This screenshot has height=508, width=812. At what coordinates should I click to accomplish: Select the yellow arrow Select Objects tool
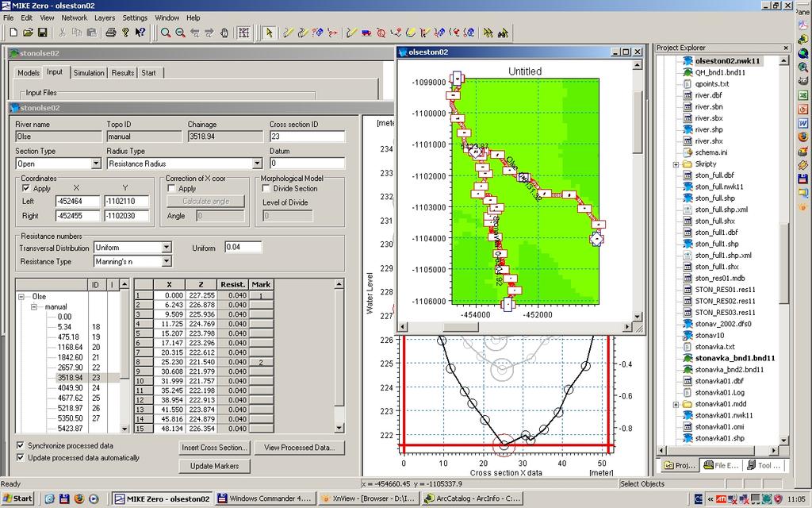pyautogui.click(x=269, y=33)
